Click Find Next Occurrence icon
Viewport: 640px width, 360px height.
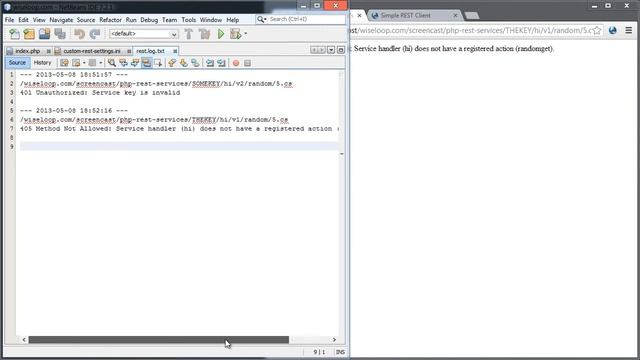(135, 63)
